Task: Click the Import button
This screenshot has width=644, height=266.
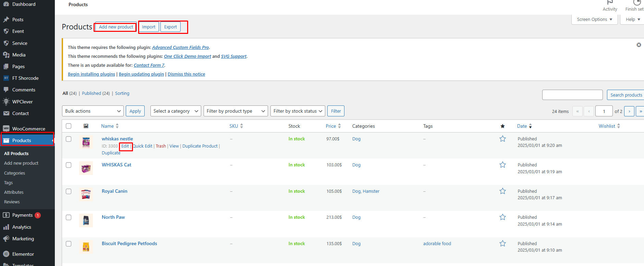Action: coord(149,27)
